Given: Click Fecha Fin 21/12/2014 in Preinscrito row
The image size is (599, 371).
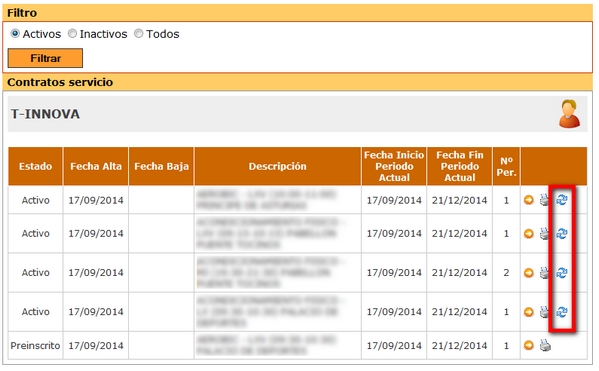Looking at the screenshot, I should click(x=460, y=345).
